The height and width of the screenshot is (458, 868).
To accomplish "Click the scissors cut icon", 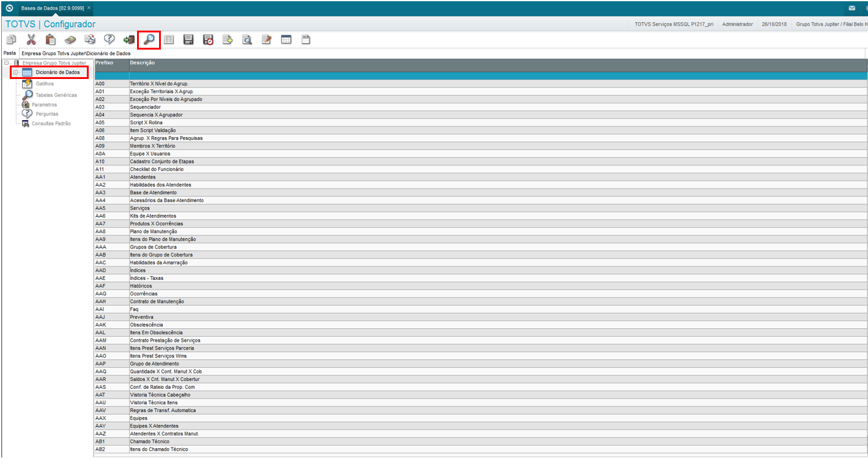I will [x=31, y=40].
